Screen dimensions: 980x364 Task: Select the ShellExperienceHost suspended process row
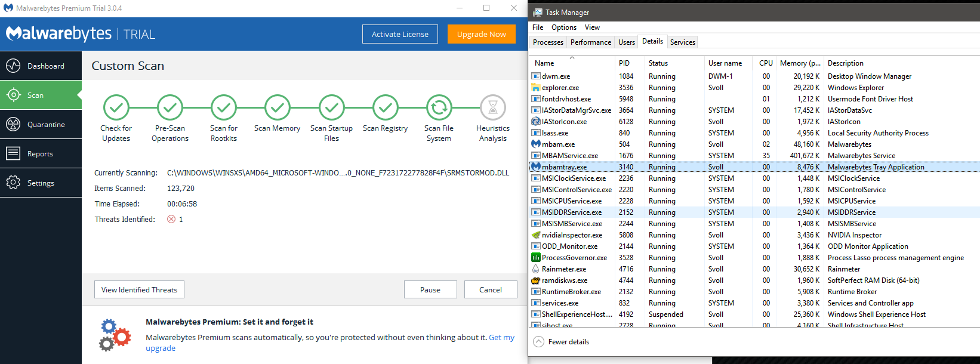tap(755, 314)
